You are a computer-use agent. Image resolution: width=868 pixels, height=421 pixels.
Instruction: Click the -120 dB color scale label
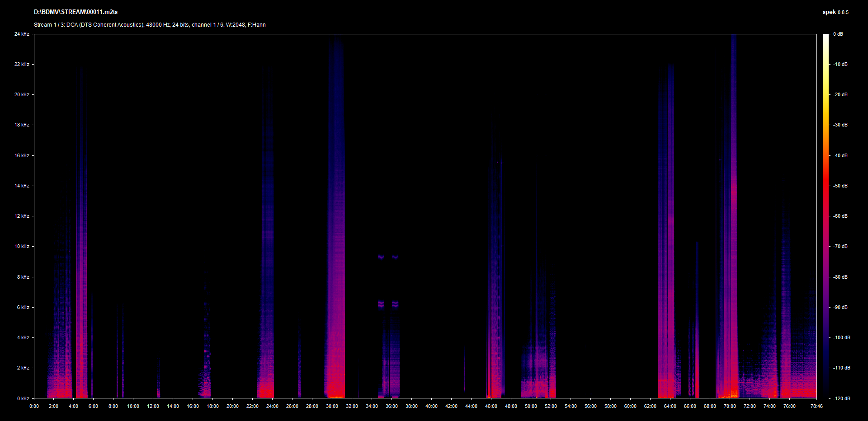pos(841,398)
